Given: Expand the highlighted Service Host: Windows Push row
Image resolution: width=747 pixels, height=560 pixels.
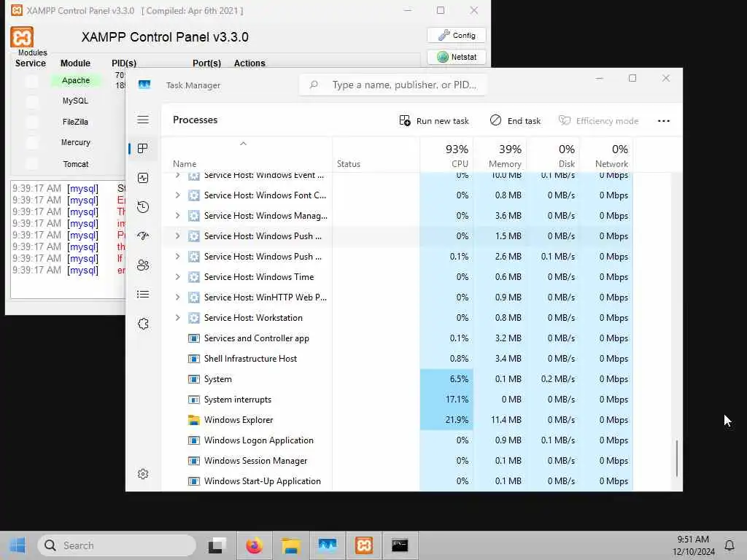Looking at the screenshot, I should coord(177,236).
